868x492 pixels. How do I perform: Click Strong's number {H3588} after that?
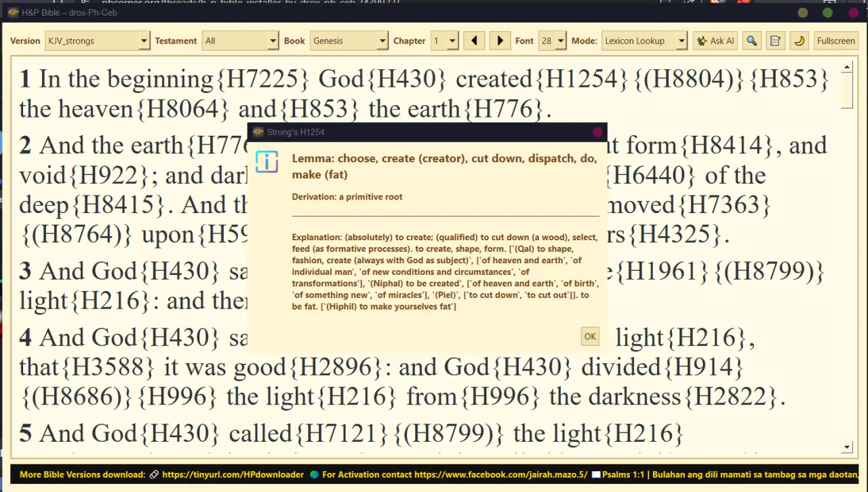pyautogui.click(x=108, y=367)
